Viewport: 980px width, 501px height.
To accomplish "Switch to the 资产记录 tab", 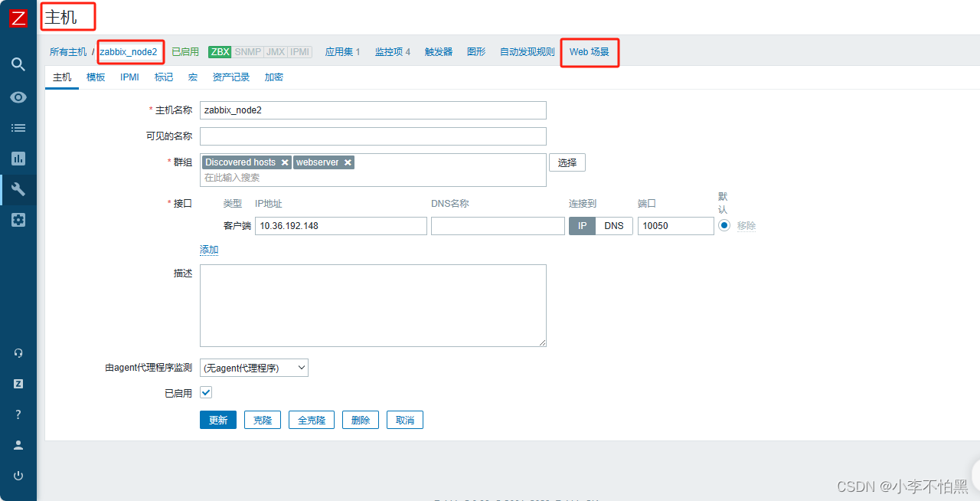I will click(x=231, y=77).
